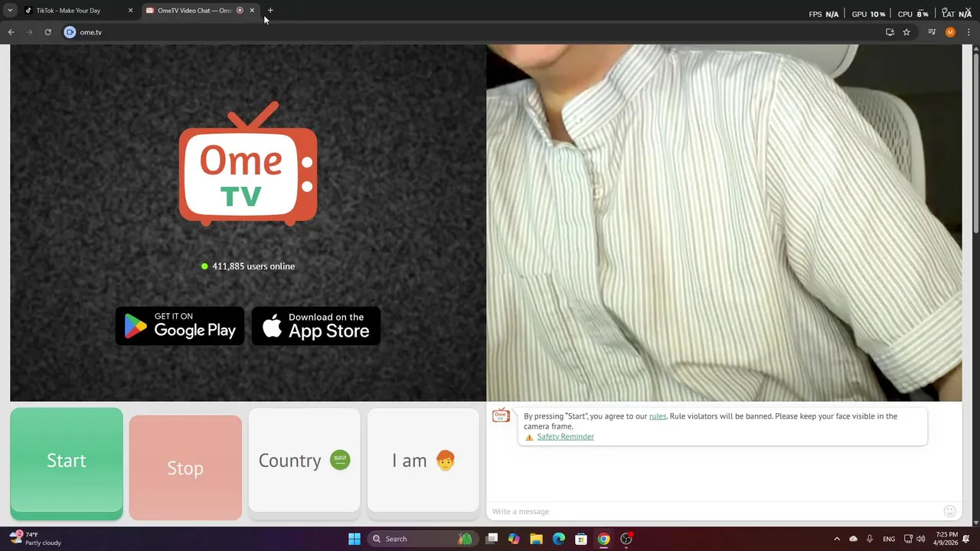
Task: Click the ENG language indicator
Action: [x=889, y=539]
